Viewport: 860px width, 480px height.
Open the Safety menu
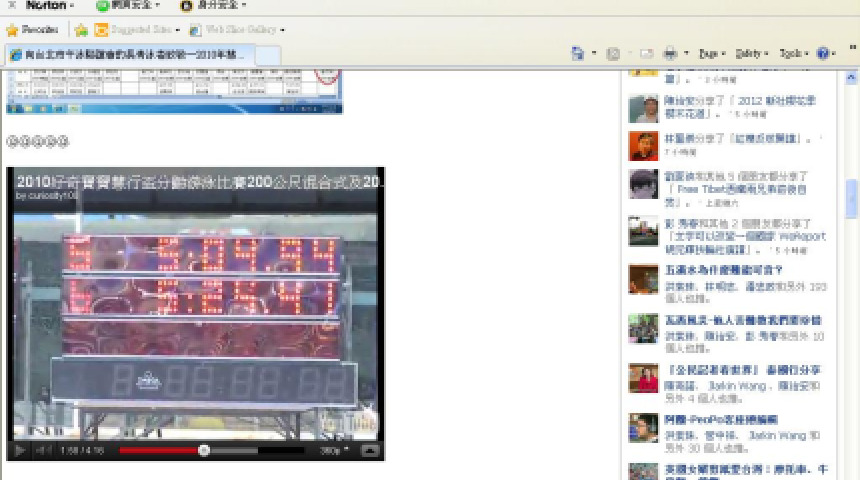tap(751, 53)
